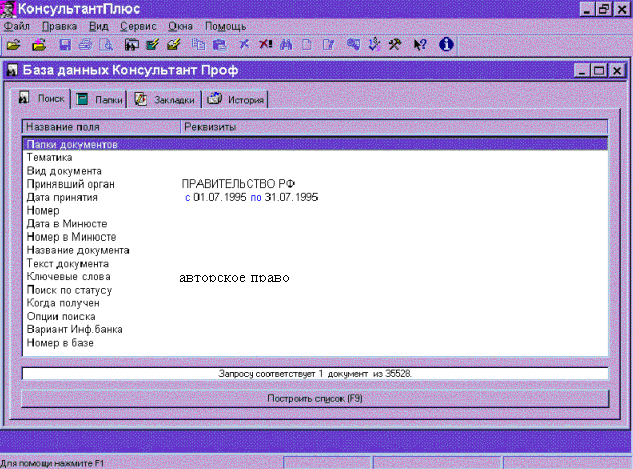This screenshot has width=633, height=469.
Task: Switch to the История tab
Action: coord(235,99)
